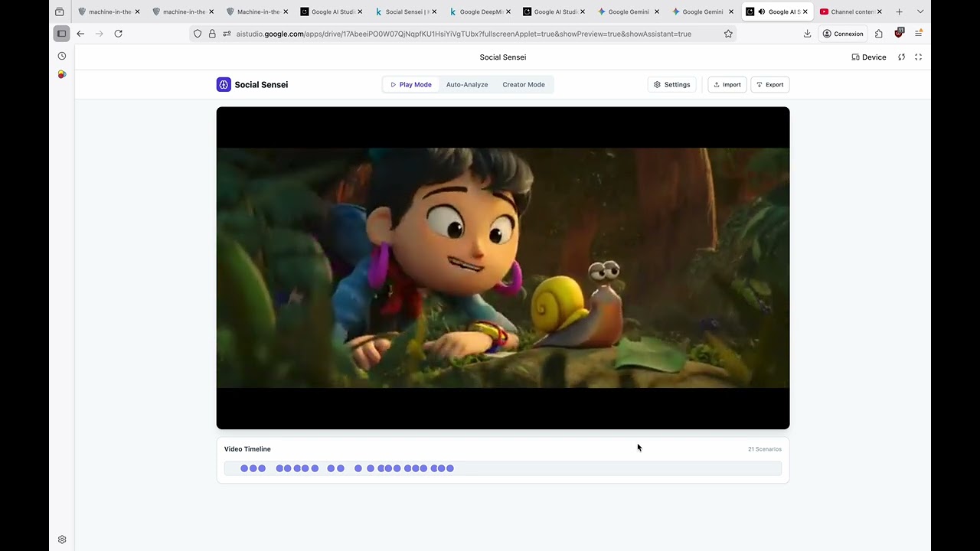The height and width of the screenshot is (551, 980).
Task: Reload the current browser page
Action: (x=118, y=34)
